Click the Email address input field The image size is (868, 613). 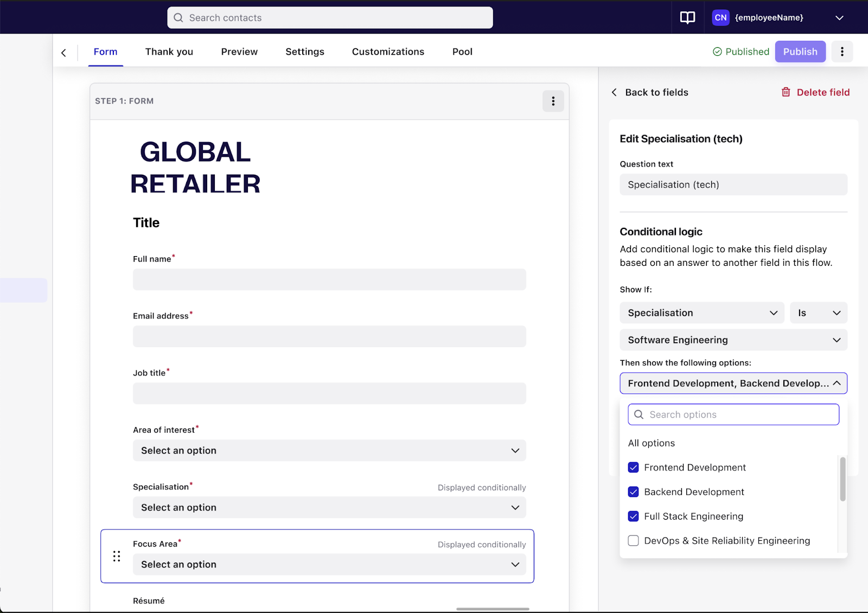tap(329, 336)
